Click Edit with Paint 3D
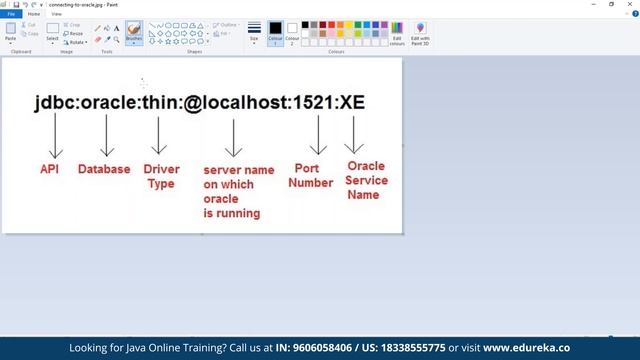Viewport: 640px width, 360px height. 420,33
